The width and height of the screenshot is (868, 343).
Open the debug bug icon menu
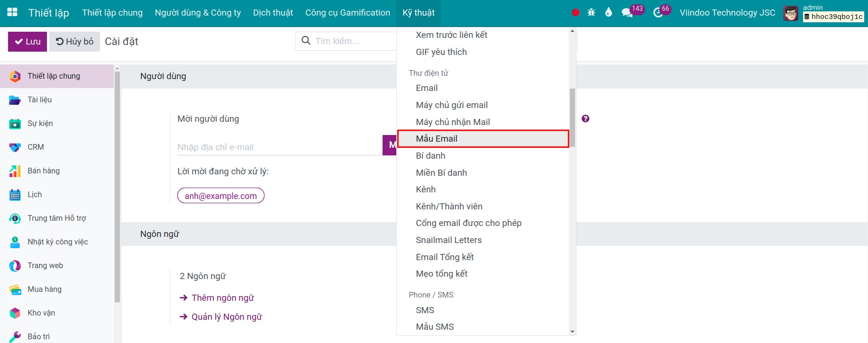(591, 13)
